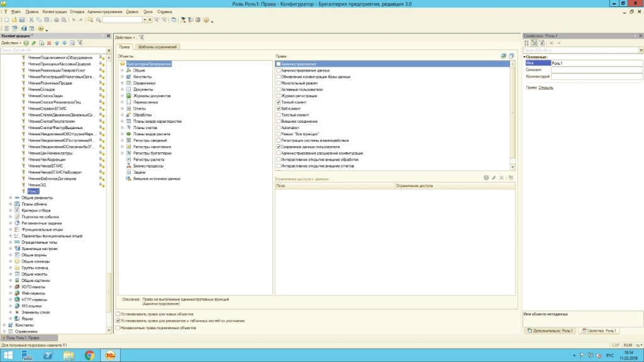Click the Открыть link in Properties panel
Viewport: 644px width, 362px height.
(x=546, y=88)
